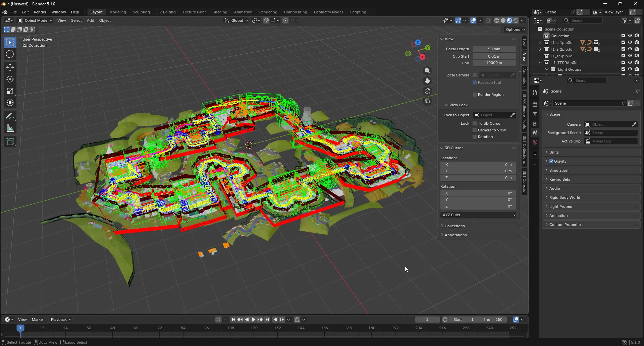Open the Collection properties tab icon
Image resolution: width=644 pixels, height=346 pixels.
tap(535, 154)
